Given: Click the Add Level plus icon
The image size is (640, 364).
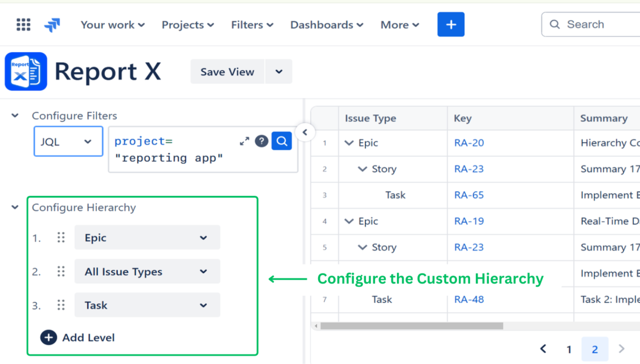Looking at the screenshot, I should [x=48, y=338].
